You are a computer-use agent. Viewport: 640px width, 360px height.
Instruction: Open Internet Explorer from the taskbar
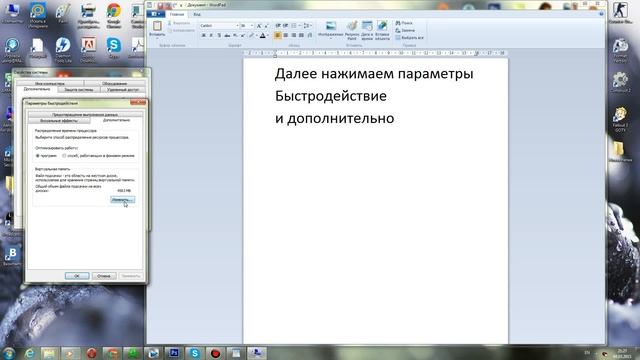(29, 353)
